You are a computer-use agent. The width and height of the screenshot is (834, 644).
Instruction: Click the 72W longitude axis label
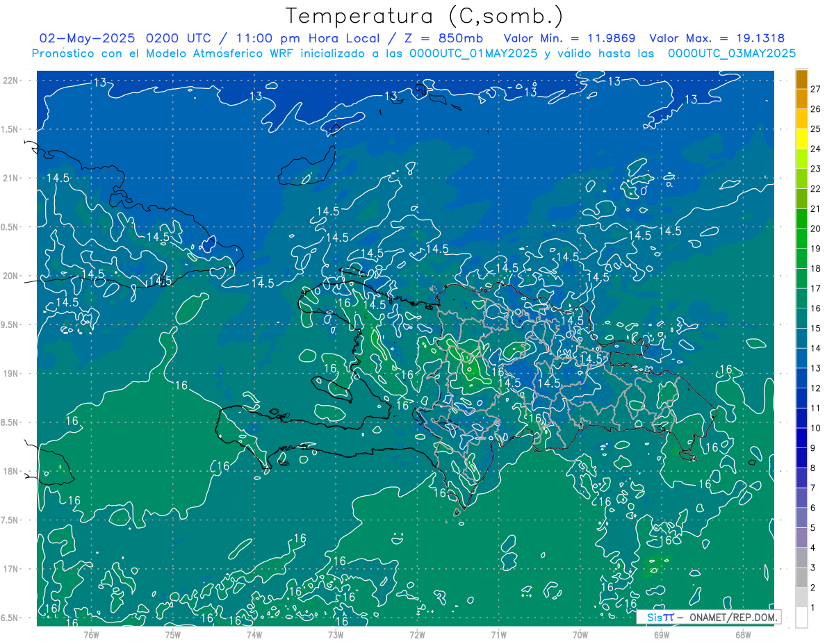click(417, 634)
